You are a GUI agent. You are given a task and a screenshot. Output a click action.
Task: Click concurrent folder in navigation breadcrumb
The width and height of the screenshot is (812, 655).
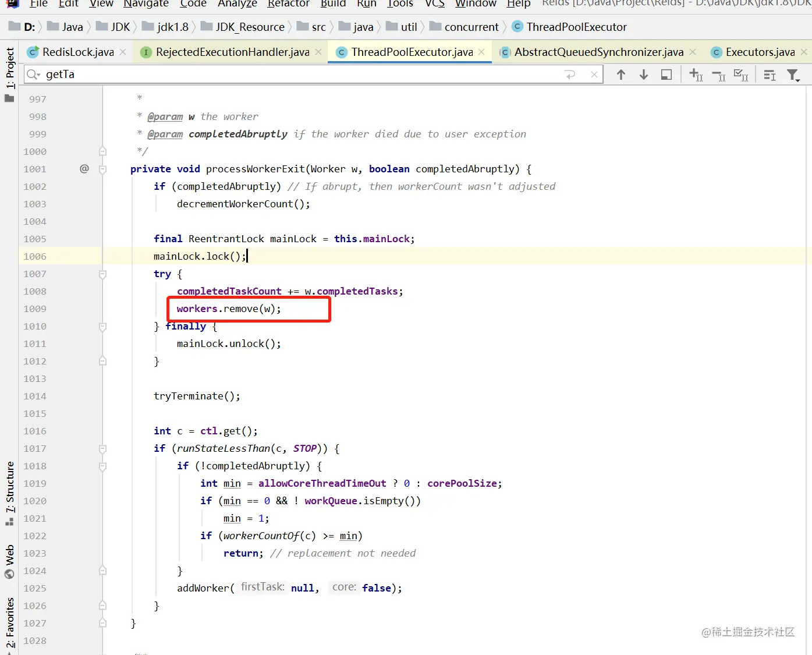[x=464, y=27]
